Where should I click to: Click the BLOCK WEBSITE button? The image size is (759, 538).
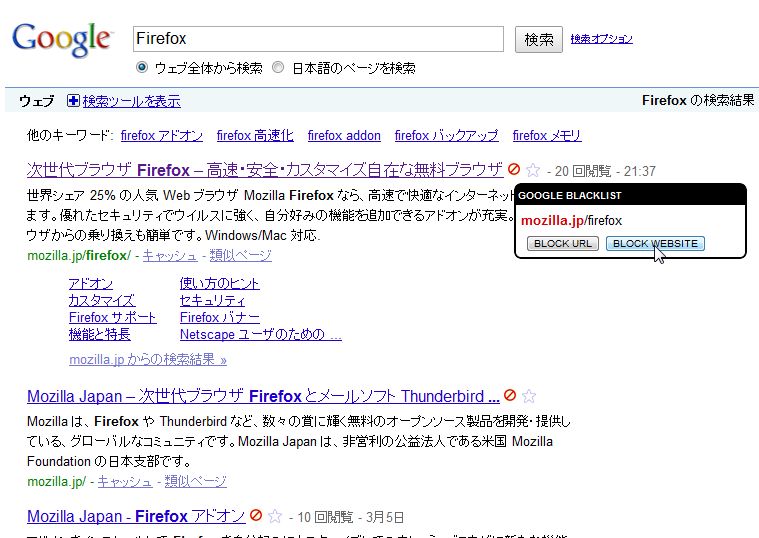click(655, 244)
